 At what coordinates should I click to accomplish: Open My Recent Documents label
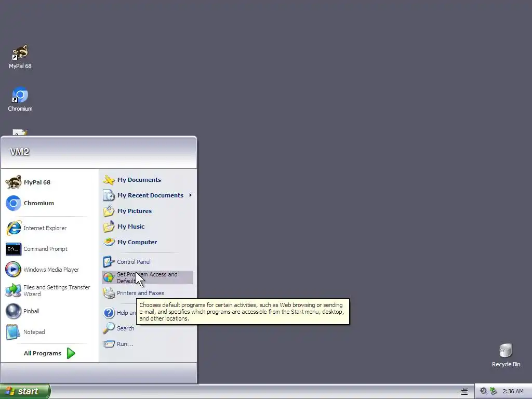(x=150, y=195)
